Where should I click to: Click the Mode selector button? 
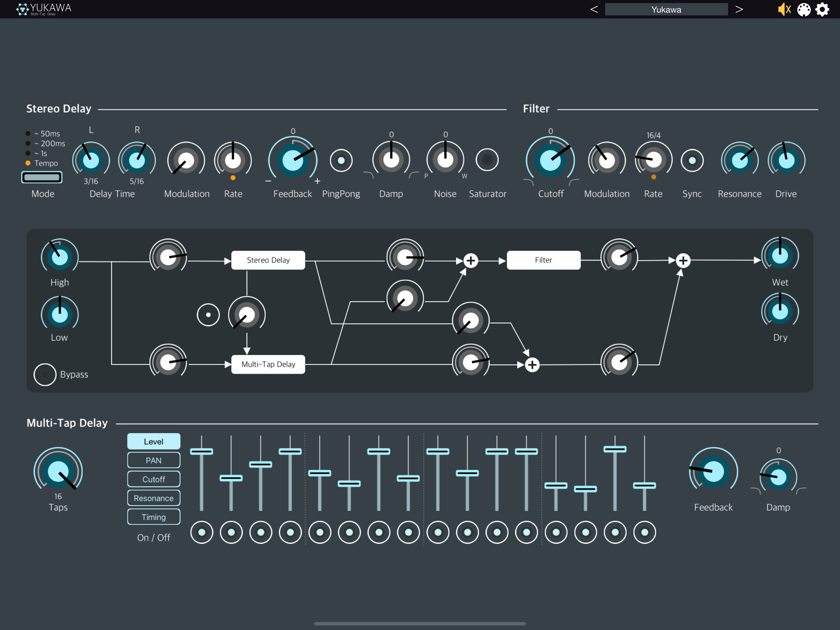pyautogui.click(x=42, y=177)
